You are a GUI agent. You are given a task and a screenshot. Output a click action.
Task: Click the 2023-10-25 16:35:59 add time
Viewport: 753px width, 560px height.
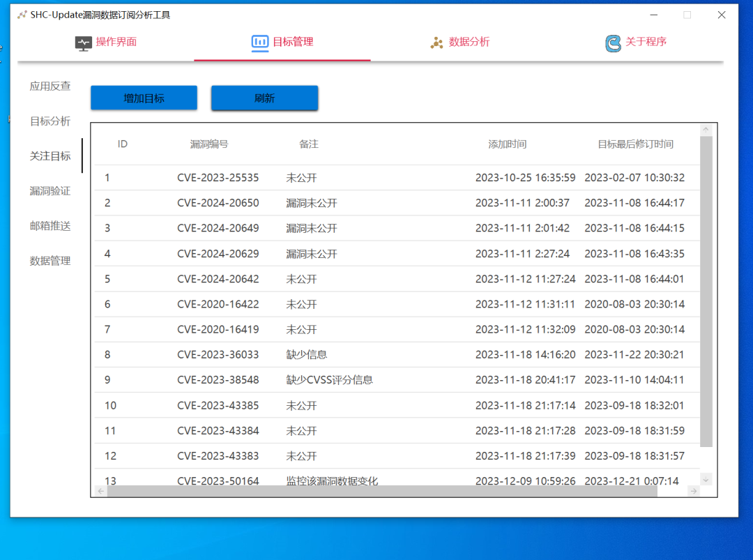526,178
